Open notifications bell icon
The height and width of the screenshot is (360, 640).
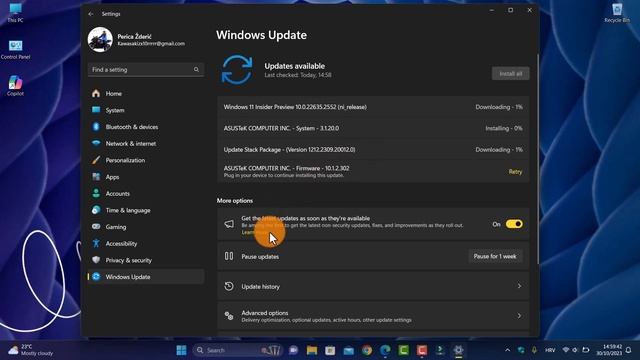coord(629,350)
